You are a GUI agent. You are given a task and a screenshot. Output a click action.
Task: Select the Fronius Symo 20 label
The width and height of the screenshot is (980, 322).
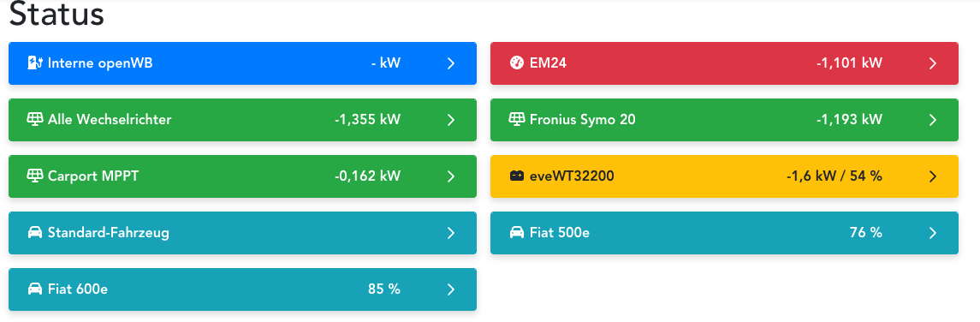(583, 119)
